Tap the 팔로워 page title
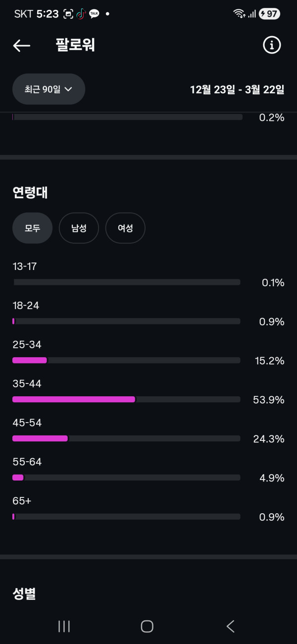The width and height of the screenshot is (297, 644). tap(75, 46)
